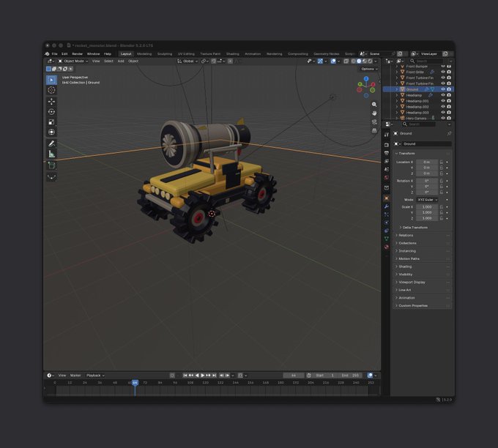Expand the Custom Properties panel

423,305
